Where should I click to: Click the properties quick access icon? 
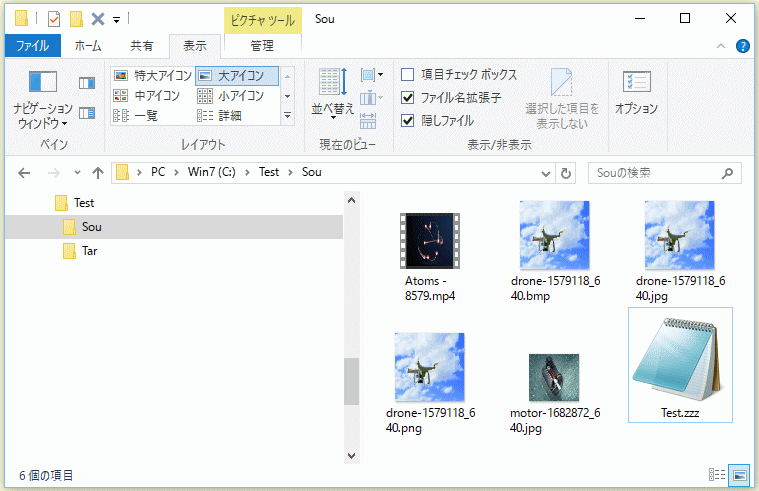[x=54, y=19]
